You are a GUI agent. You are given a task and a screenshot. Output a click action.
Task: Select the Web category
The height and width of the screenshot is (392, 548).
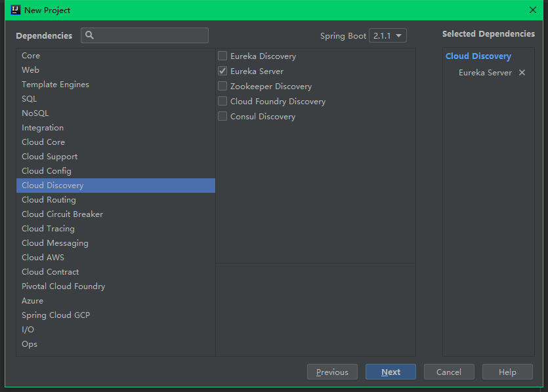click(x=116, y=70)
